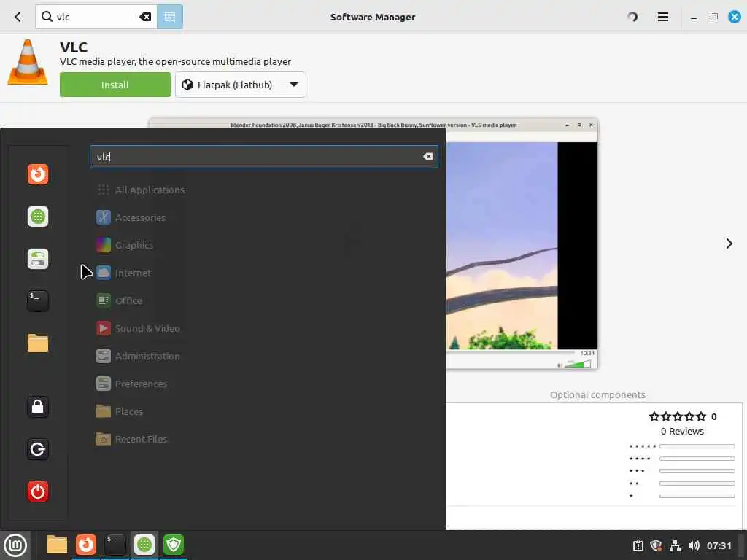Click the Mint menu search field
This screenshot has height=560, width=747.
pyautogui.click(x=263, y=157)
